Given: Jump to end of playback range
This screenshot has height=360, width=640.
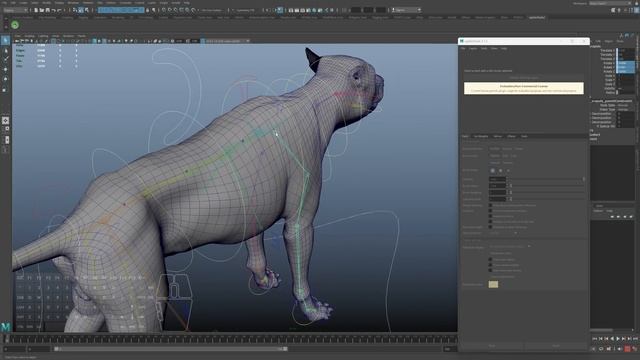Looking at the screenshot, I should [x=635, y=339].
